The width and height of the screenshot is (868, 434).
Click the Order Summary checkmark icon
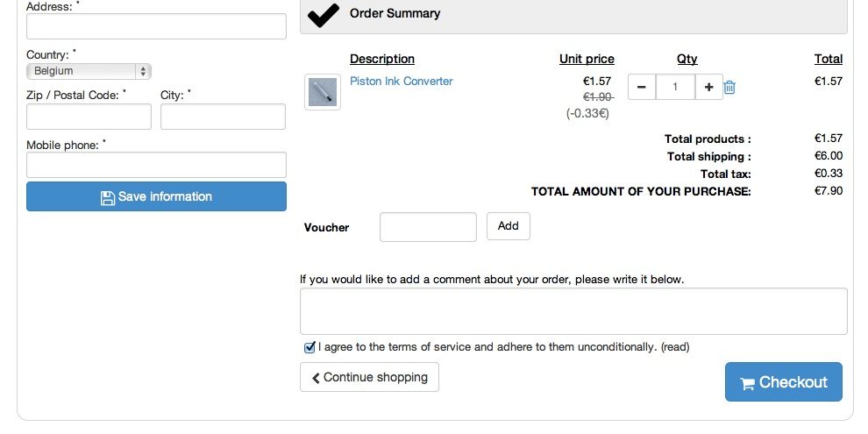324,15
